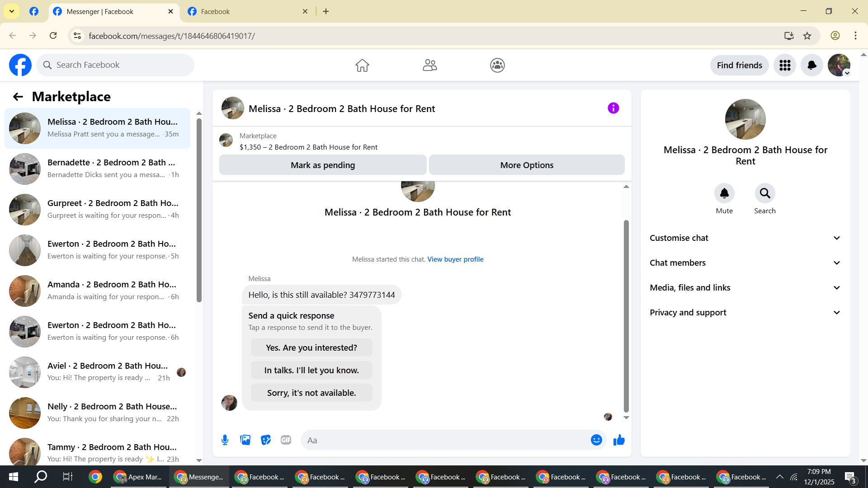Expand Media, files and links section
868x488 pixels.
click(x=745, y=288)
